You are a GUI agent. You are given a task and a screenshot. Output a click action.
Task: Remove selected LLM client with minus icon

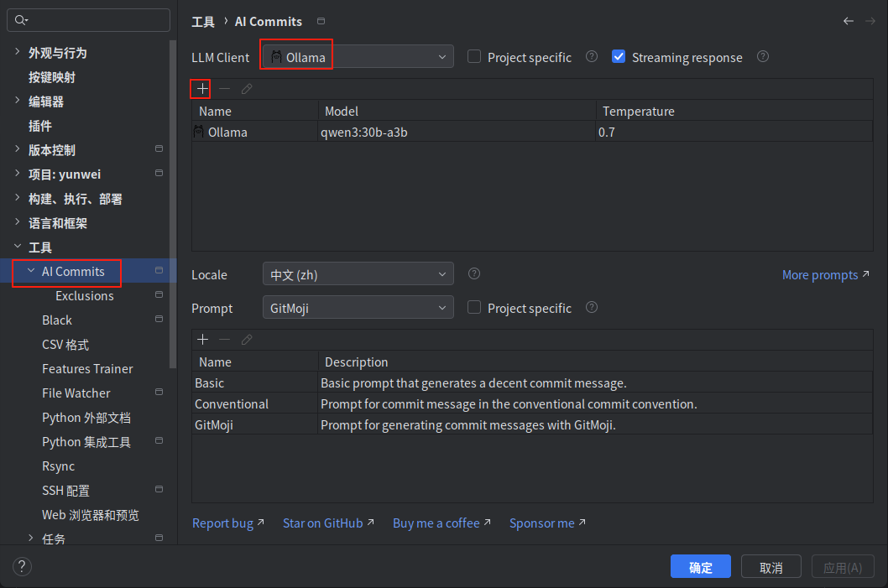point(224,89)
